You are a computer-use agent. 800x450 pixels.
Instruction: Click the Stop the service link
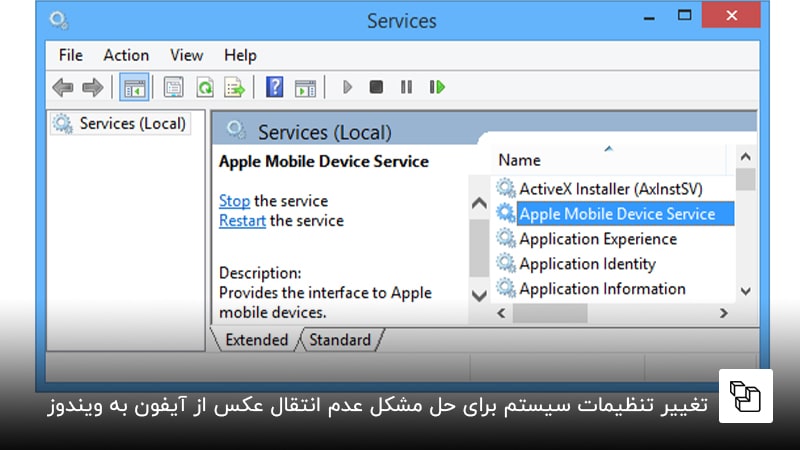[234, 201]
